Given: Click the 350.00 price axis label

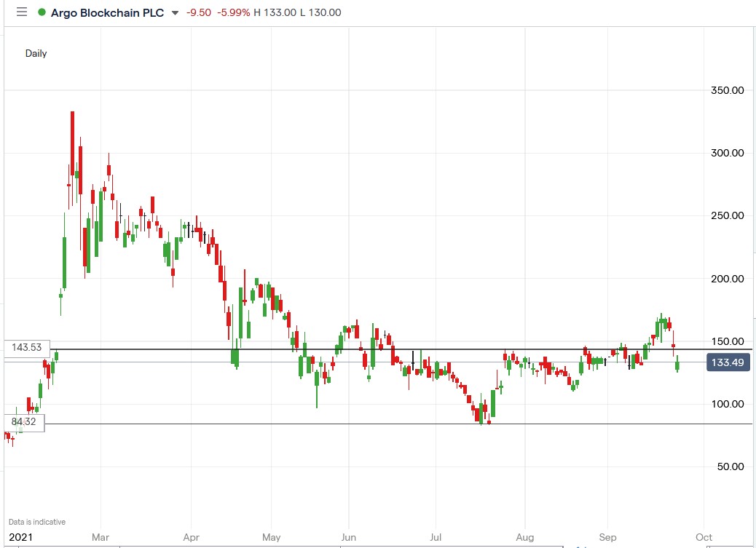Looking at the screenshot, I should pyautogui.click(x=727, y=90).
